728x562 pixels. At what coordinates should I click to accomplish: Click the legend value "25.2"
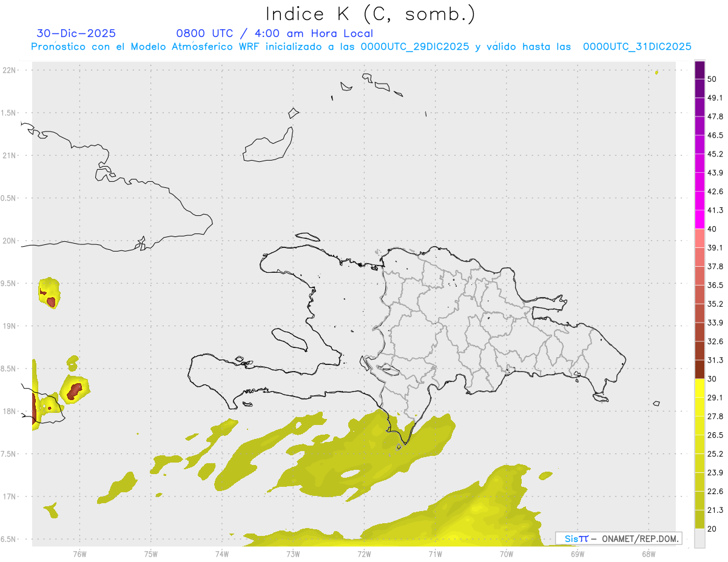point(715,454)
